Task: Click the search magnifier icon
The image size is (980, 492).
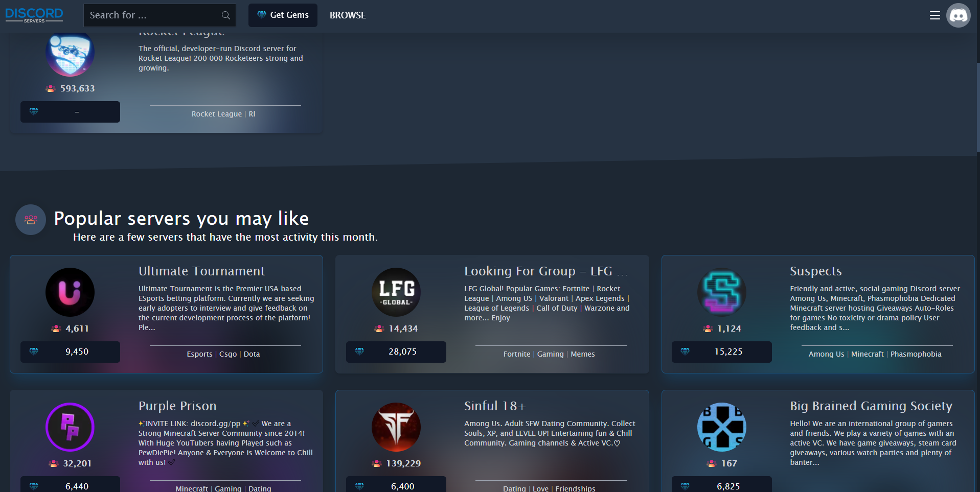Action: click(x=225, y=15)
